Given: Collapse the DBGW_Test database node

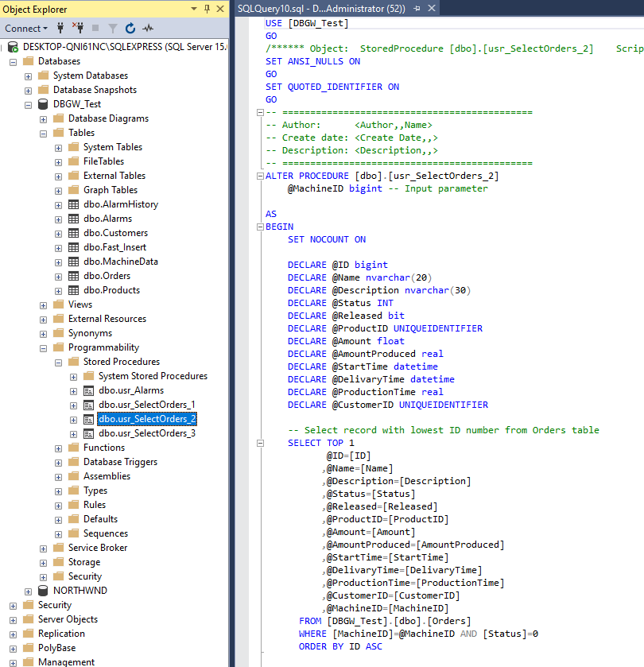Looking at the screenshot, I should (x=28, y=105).
